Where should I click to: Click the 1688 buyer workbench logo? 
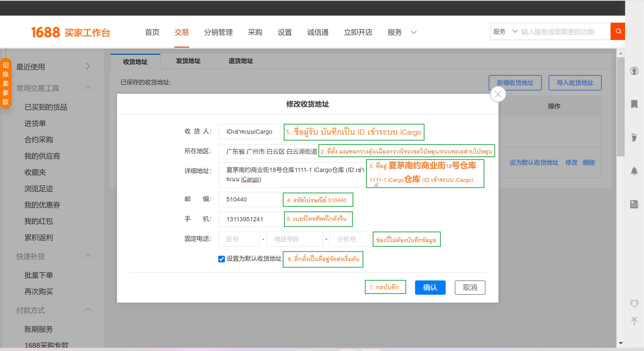(x=71, y=32)
